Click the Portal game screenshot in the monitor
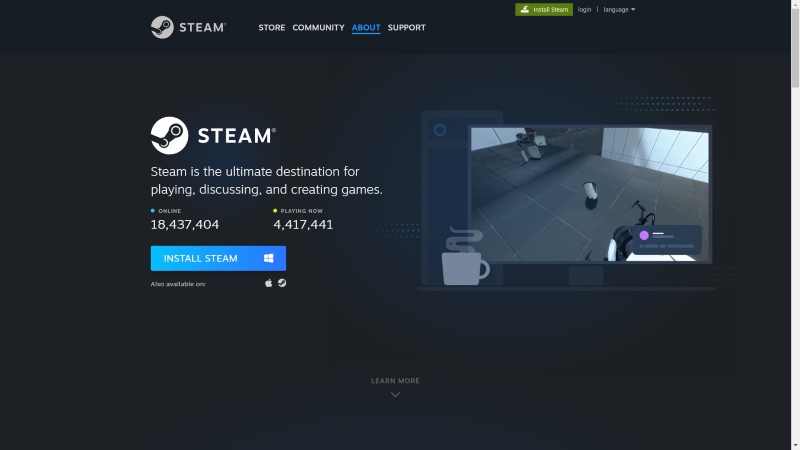Viewport: 800px width, 450px height. [590, 194]
